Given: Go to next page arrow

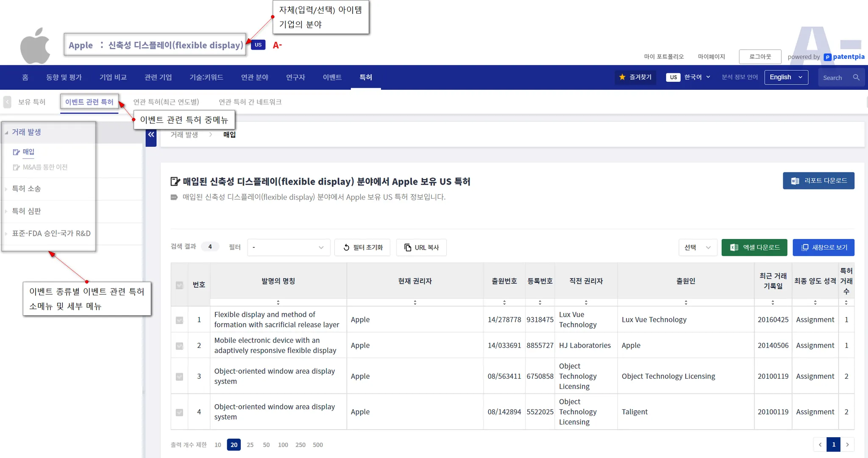Looking at the screenshot, I should click(847, 444).
